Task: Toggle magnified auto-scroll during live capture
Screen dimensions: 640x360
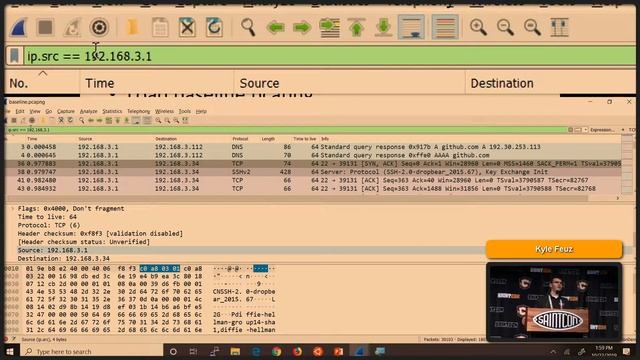Action: pos(411,27)
